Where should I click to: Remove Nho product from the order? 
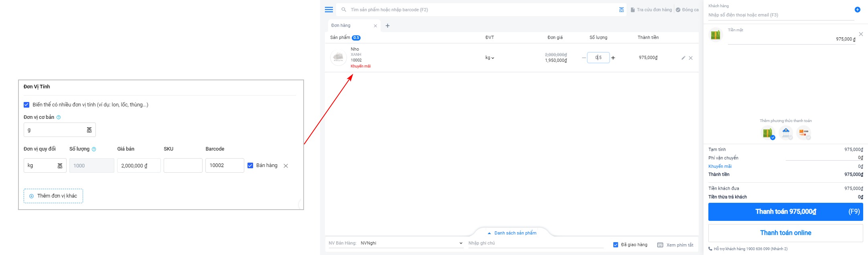coord(691,58)
